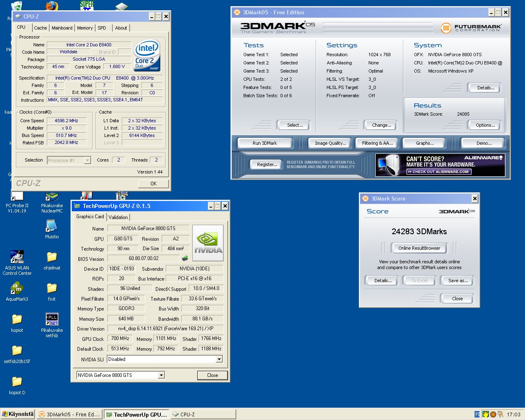Open the kopiot folder on the desktop

coord(17,322)
